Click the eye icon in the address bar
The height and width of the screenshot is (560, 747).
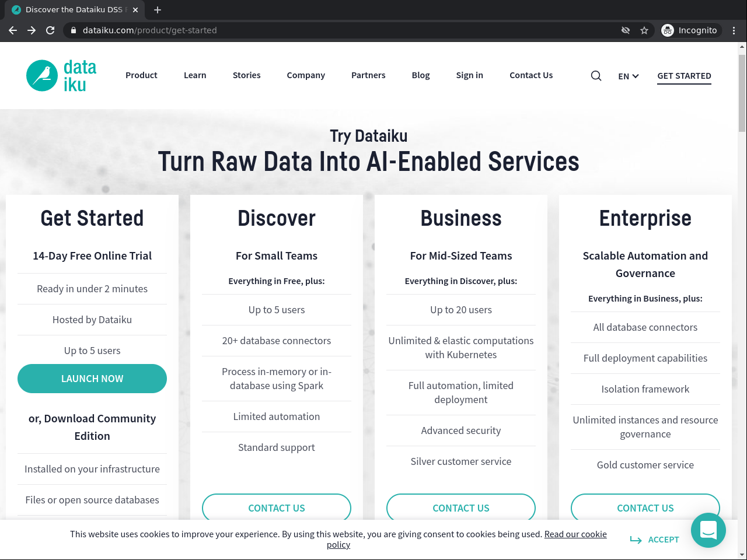[625, 30]
